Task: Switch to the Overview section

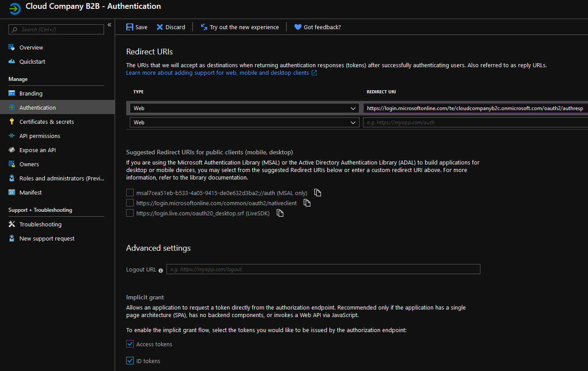Action: 31,47
